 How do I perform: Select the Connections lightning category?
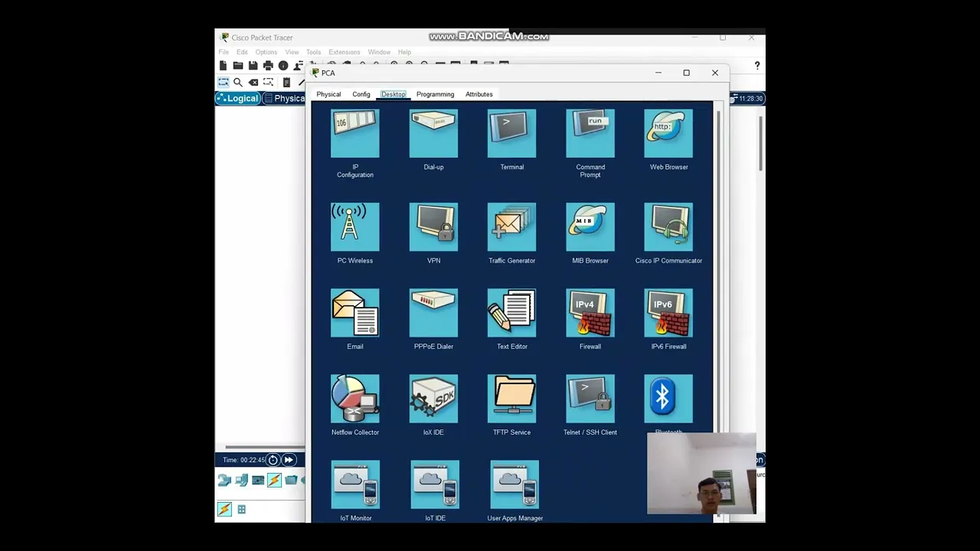pyautogui.click(x=274, y=481)
